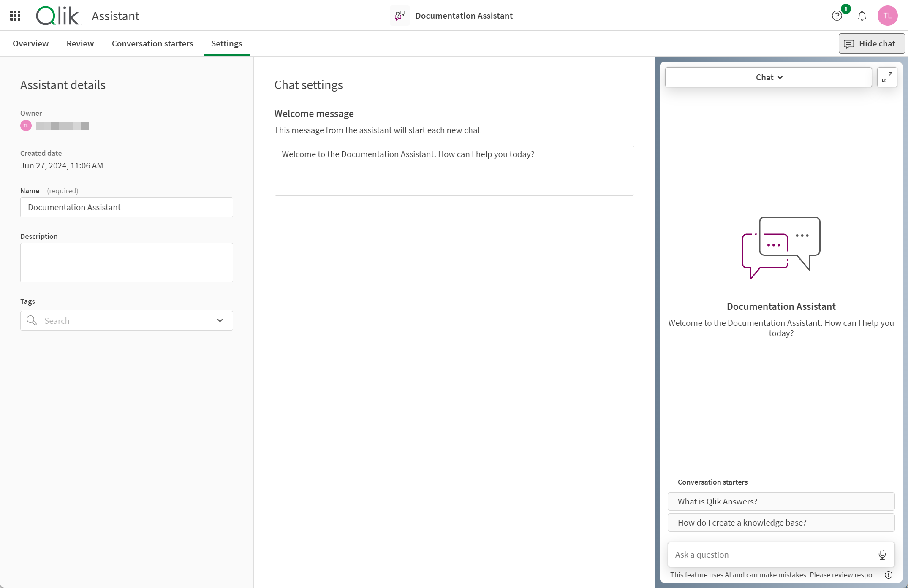Select the Settings tab
The width and height of the screenshot is (908, 588).
coord(226,43)
